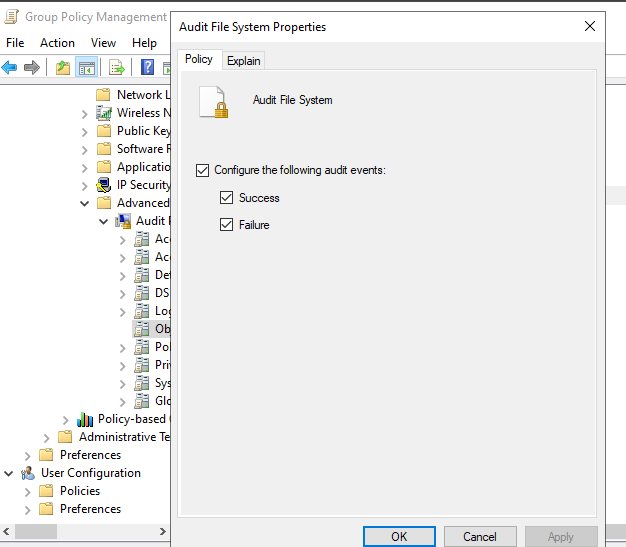Screen dimensions: 626x547
Task: Open the File menu
Action: [x=15, y=43]
